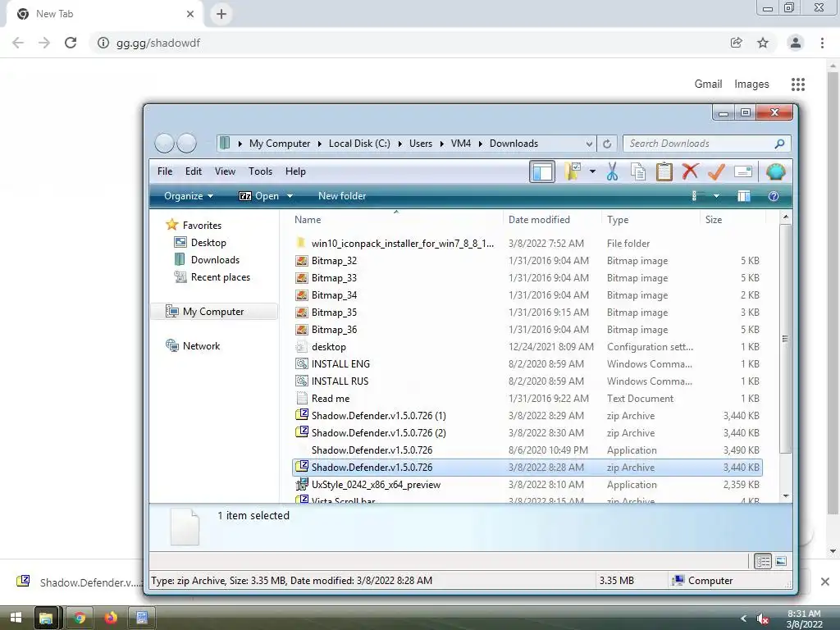Toggle the navigation pane layout icon
840x630 pixels.
pos(542,172)
